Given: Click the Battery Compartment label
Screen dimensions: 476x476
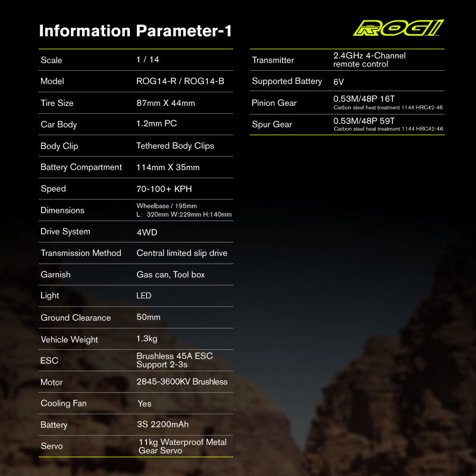Looking at the screenshot, I should [x=81, y=167].
